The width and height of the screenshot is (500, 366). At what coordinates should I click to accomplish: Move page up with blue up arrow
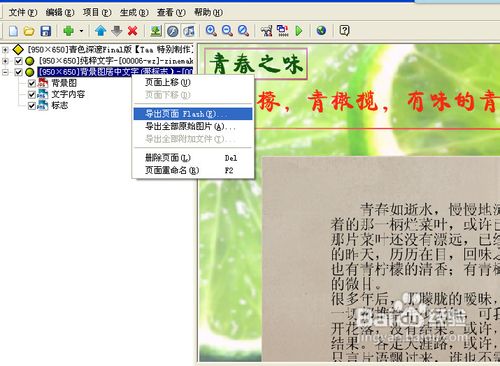point(100,31)
